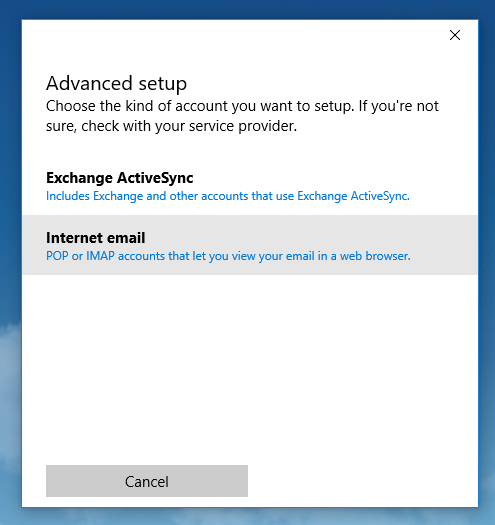The width and height of the screenshot is (495, 525).
Task: Choose the Exchange ActiveSync account type
Action: point(250,185)
